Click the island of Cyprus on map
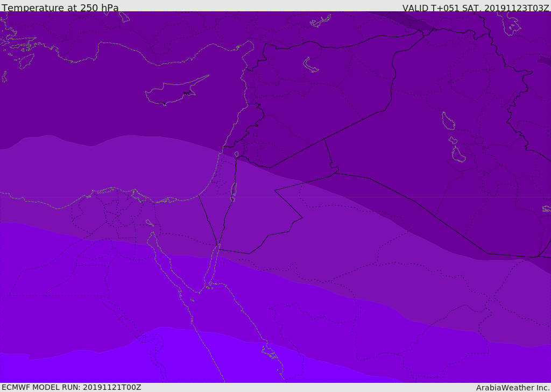 (177, 90)
